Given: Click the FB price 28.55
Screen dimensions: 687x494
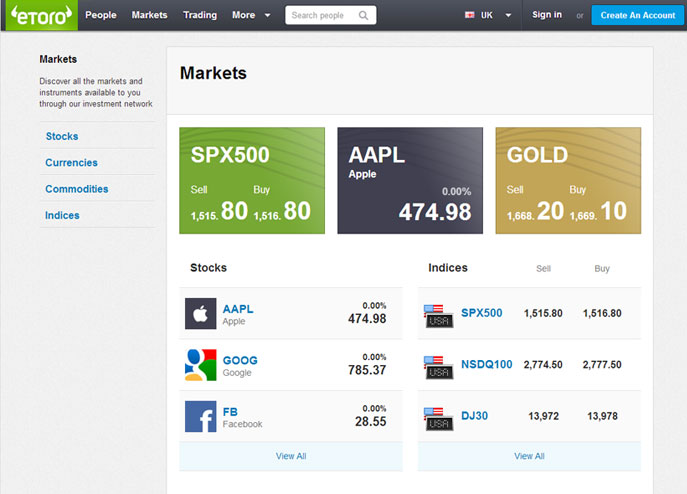Looking at the screenshot, I should pos(371,422).
